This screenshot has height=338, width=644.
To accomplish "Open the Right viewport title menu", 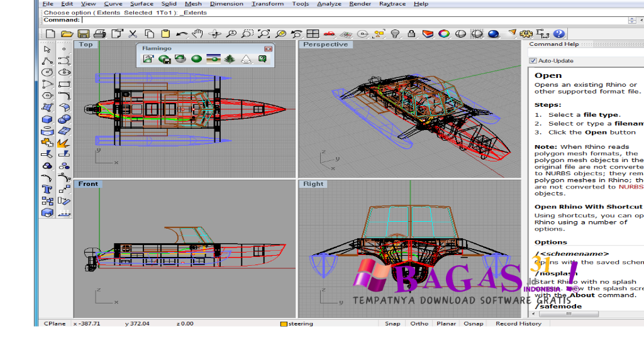I will pos(313,184).
